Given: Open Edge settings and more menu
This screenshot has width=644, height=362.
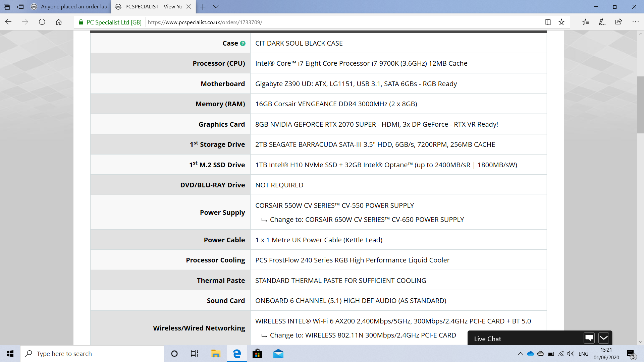Looking at the screenshot, I should [x=635, y=22].
